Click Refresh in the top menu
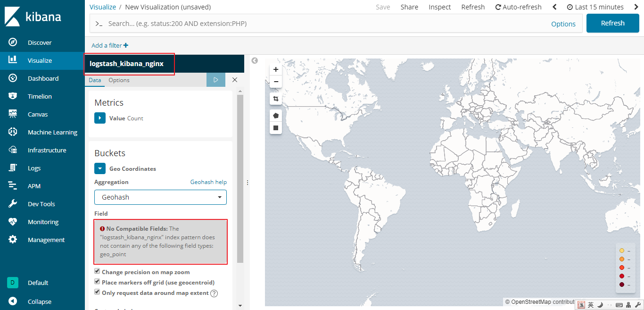The height and width of the screenshot is (310, 644). [x=473, y=7]
